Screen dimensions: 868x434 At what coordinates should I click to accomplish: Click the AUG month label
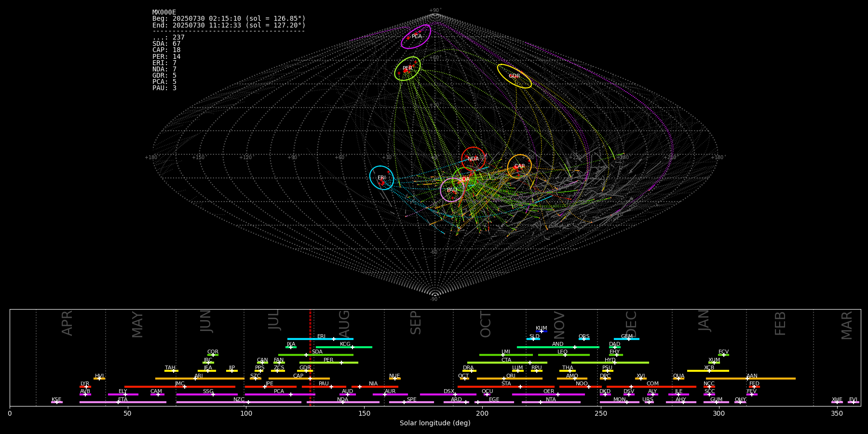[x=344, y=323]
